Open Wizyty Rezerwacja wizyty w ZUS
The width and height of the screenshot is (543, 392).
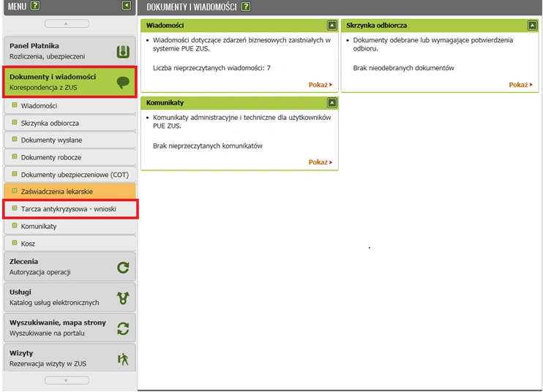point(70,358)
